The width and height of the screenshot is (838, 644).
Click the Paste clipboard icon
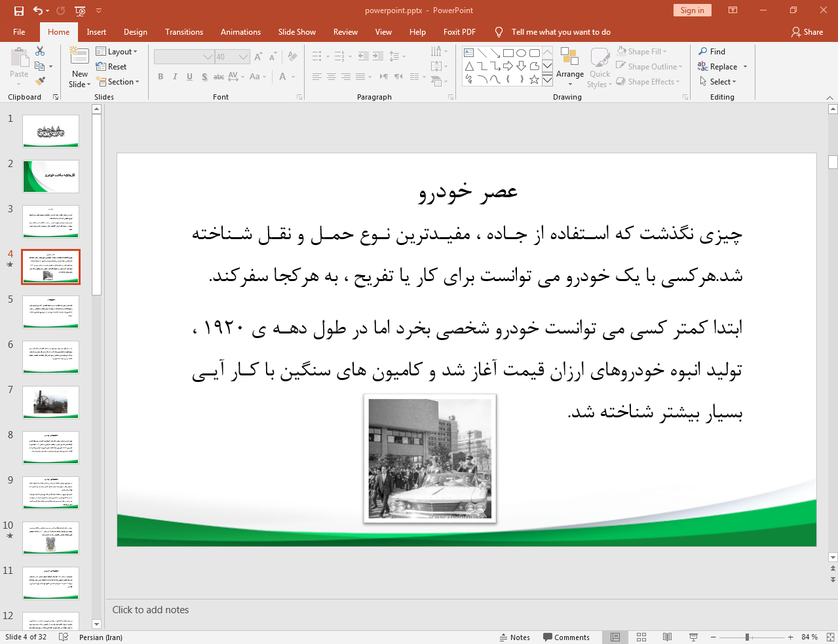(x=19, y=58)
